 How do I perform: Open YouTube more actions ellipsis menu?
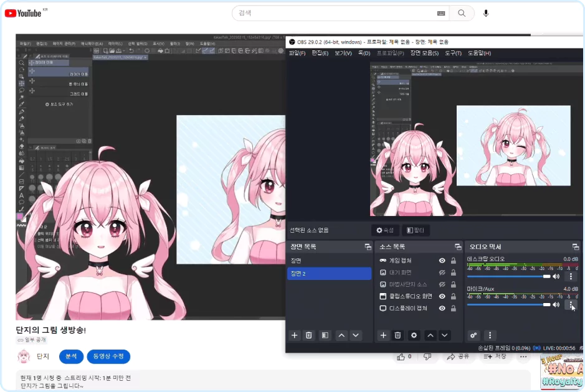pyautogui.click(x=523, y=357)
